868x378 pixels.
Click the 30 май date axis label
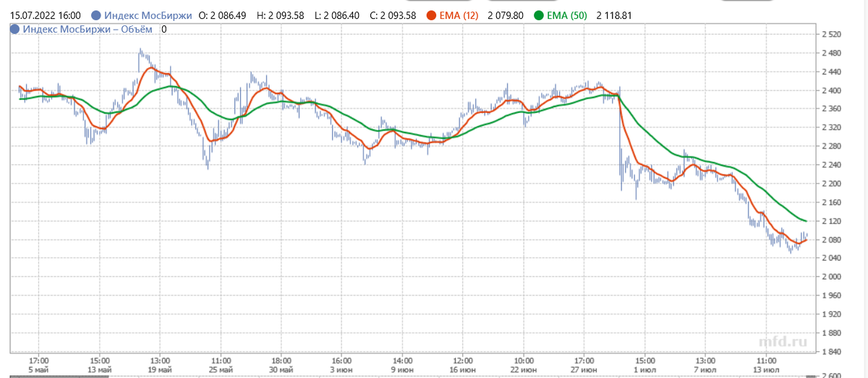click(x=282, y=368)
